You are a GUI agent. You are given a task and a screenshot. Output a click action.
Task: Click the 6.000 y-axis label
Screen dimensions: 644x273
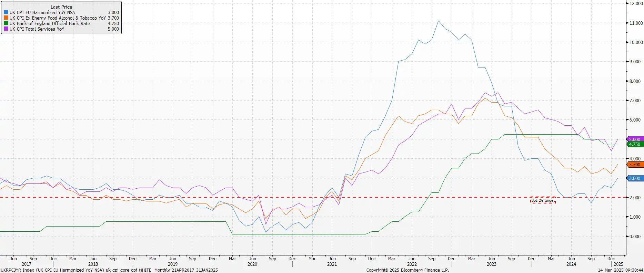click(635, 120)
